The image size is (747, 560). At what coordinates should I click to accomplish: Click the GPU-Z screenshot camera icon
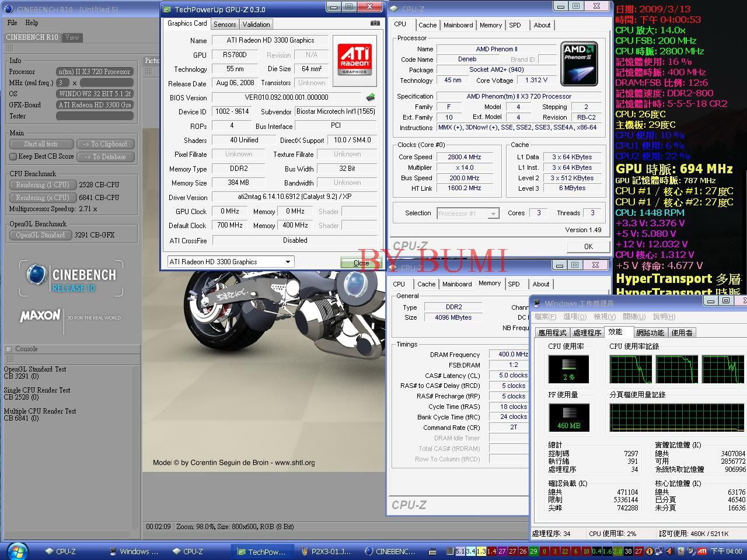pos(375,23)
